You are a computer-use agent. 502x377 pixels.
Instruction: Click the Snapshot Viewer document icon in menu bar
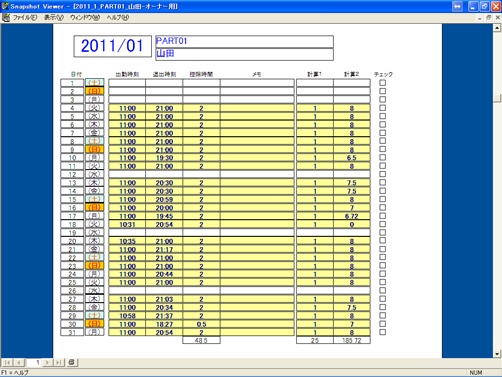[x=6, y=18]
